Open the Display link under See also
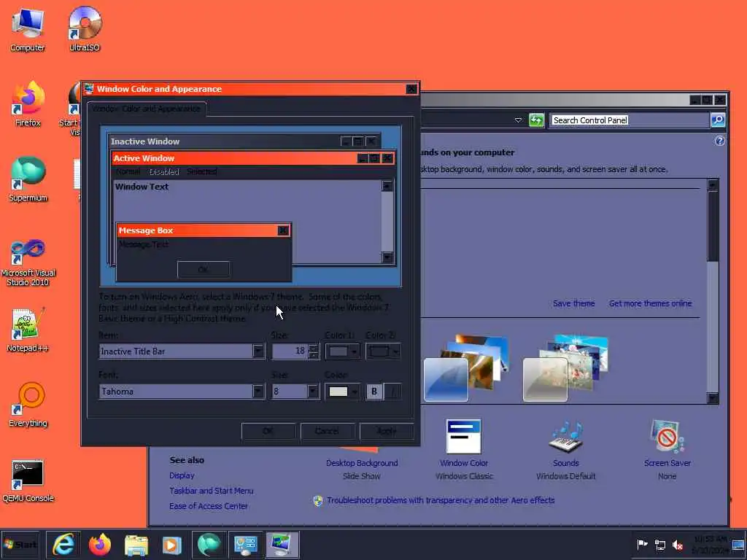 (182, 475)
